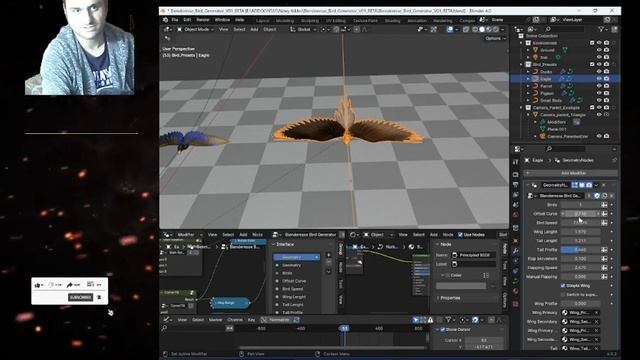The height and width of the screenshot is (360, 640).
Task: Enable the Switch to supe... checkbox
Action: click(x=563, y=295)
